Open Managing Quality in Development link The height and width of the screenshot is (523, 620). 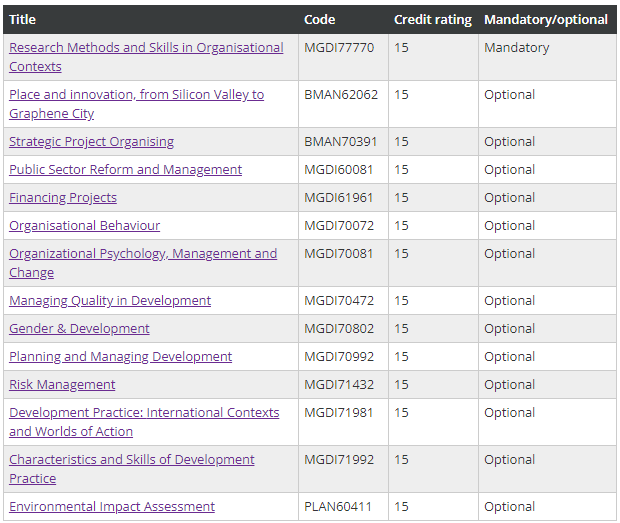[110, 301]
